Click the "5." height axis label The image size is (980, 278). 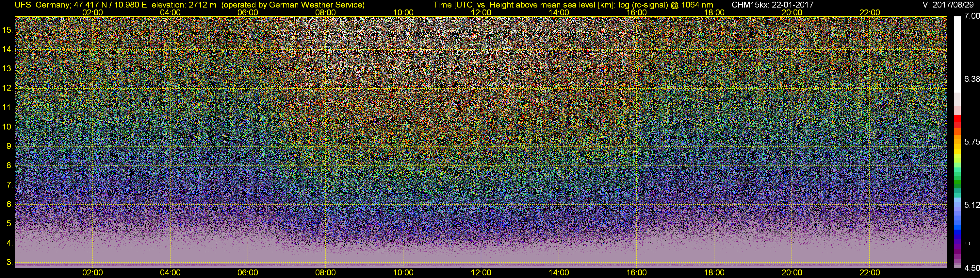tap(9, 224)
